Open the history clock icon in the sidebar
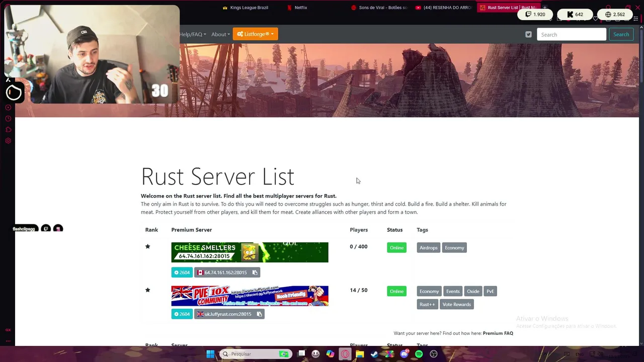 click(x=8, y=119)
